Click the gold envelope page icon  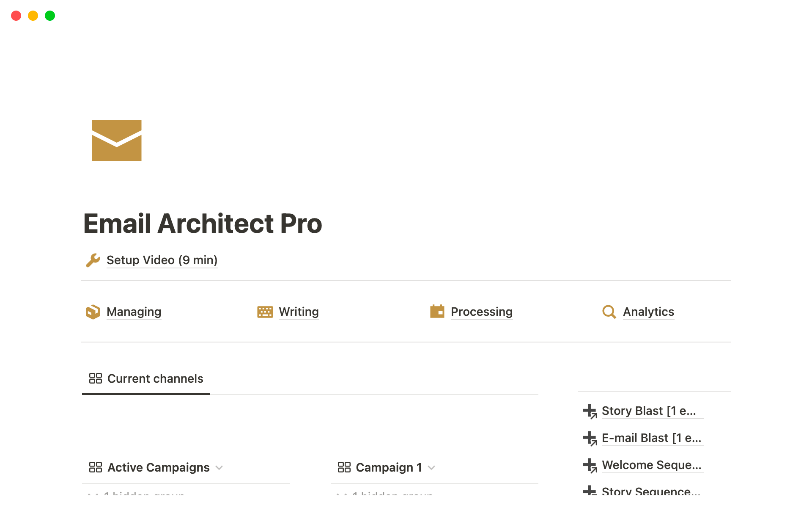point(117,141)
